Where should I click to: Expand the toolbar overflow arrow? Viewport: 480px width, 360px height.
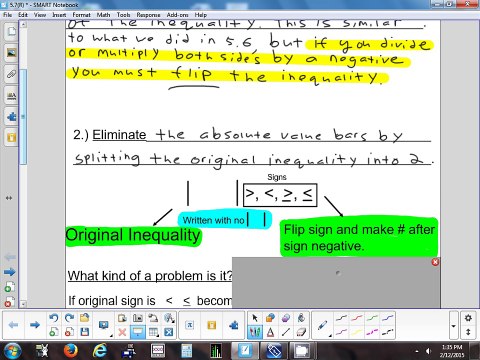[x=453, y=326]
